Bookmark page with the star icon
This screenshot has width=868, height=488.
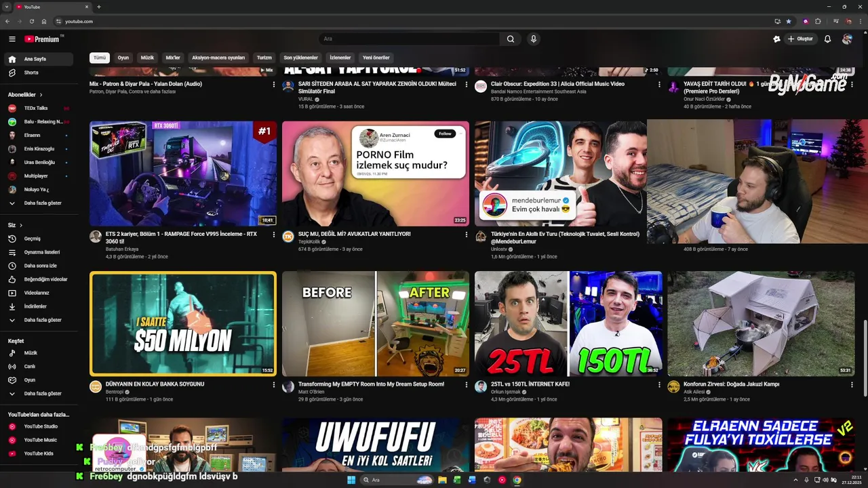789,21
